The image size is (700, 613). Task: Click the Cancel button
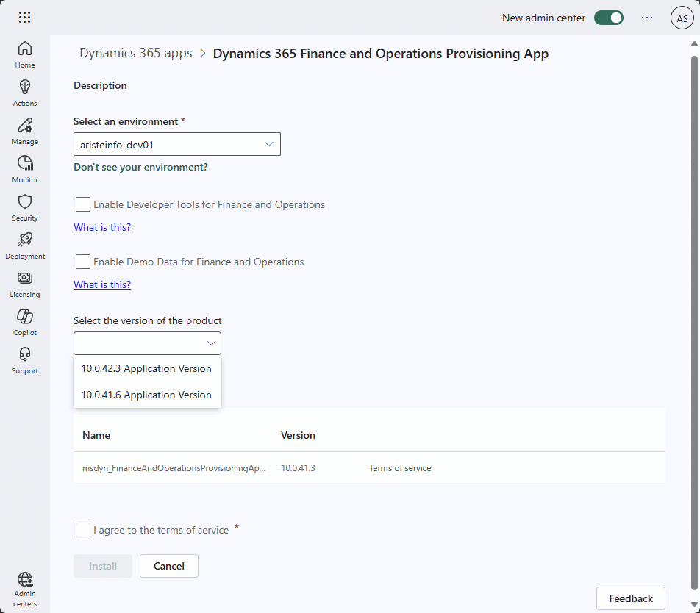click(168, 566)
